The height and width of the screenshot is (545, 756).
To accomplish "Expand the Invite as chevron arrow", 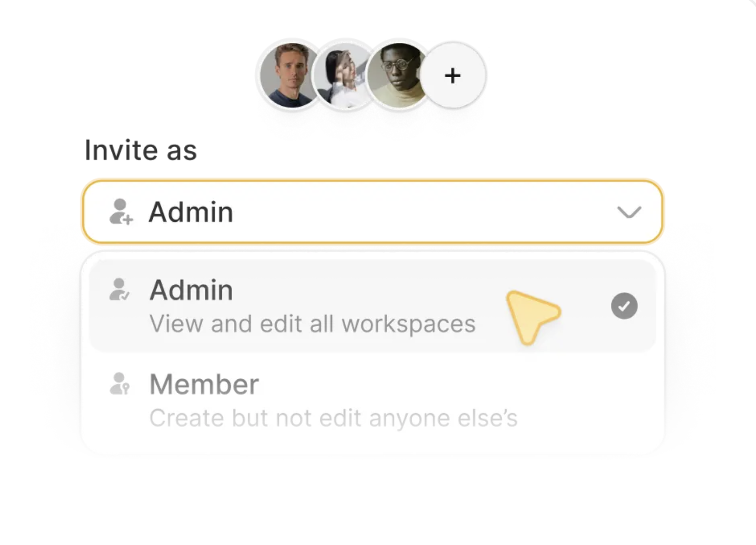I will click(x=629, y=212).
